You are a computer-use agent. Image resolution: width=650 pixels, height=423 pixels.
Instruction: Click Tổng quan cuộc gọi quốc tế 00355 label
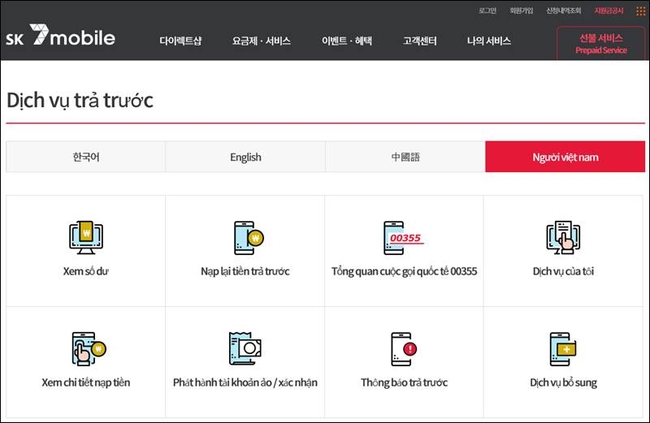(404, 271)
